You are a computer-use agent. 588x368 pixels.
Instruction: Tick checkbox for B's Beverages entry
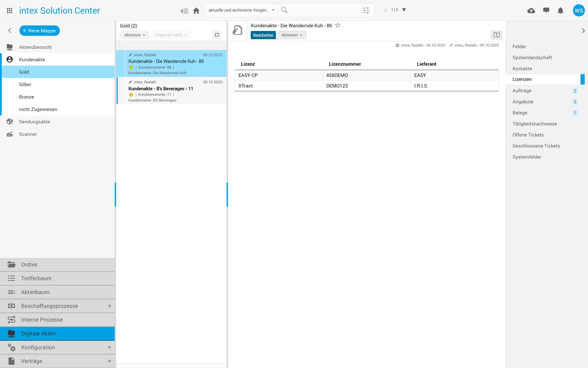click(122, 89)
